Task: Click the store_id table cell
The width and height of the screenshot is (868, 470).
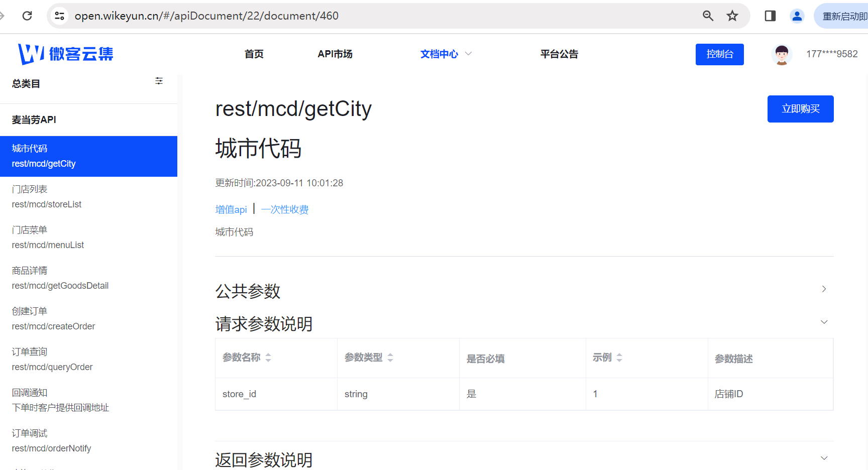Action: click(x=276, y=394)
